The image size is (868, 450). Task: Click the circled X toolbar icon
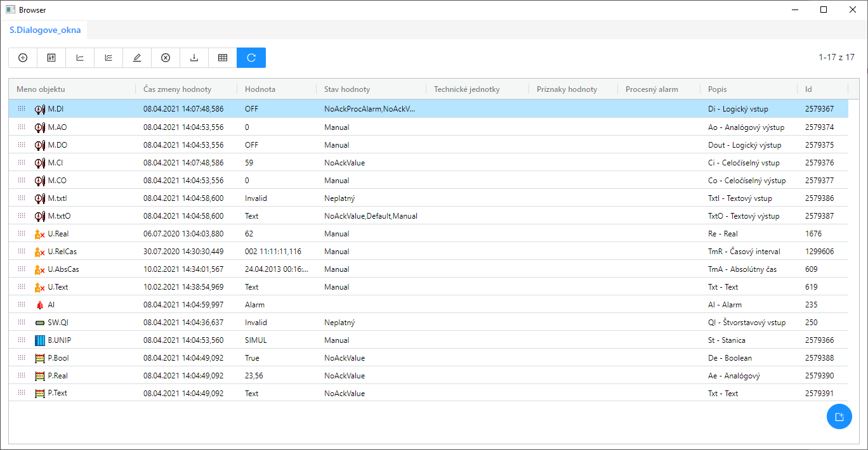coord(166,58)
